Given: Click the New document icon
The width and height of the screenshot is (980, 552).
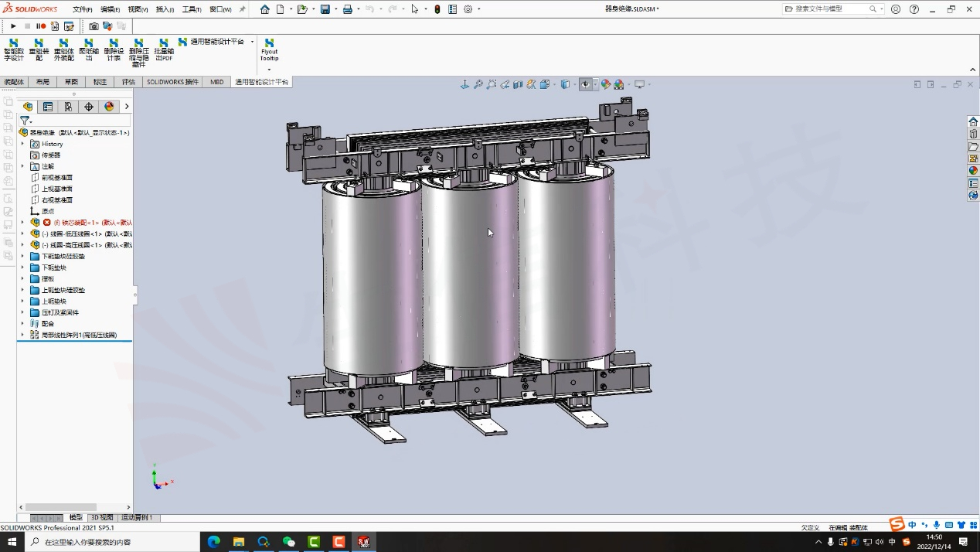Looking at the screenshot, I should (281, 9).
